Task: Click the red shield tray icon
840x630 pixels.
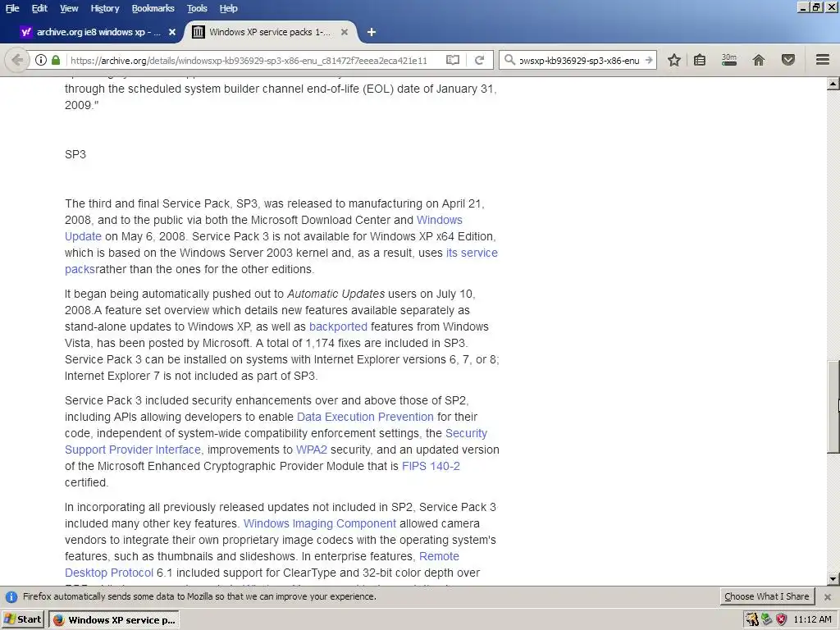Action: tap(781, 620)
